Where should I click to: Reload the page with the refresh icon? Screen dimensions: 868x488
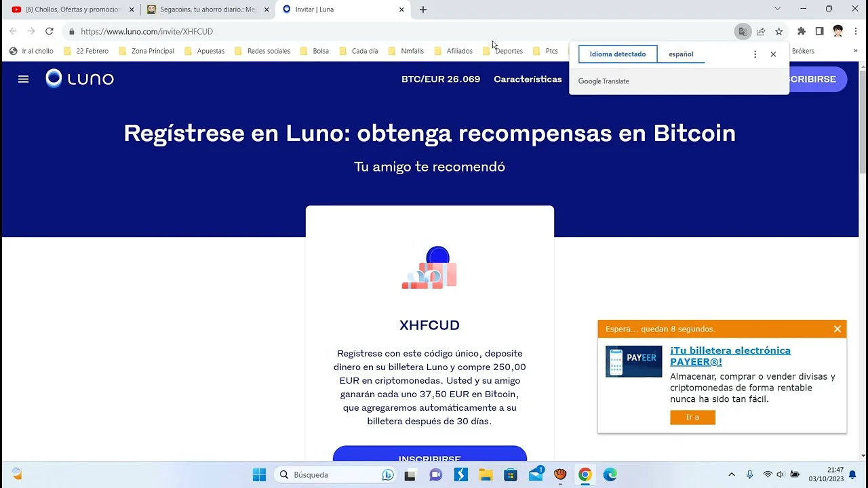pyautogui.click(x=49, y=31)
